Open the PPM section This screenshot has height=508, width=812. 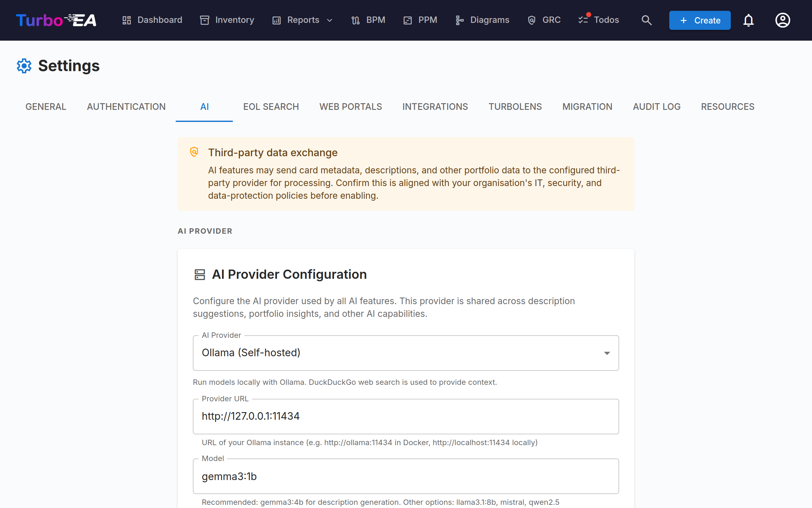420,20
